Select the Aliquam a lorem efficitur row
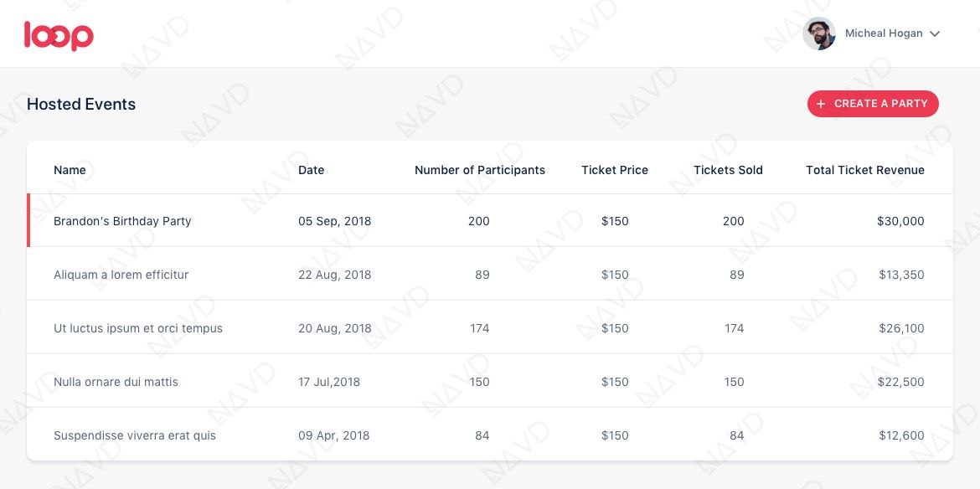Image resolution: width=980 pixels, height=489 pixels. point(490,274)
